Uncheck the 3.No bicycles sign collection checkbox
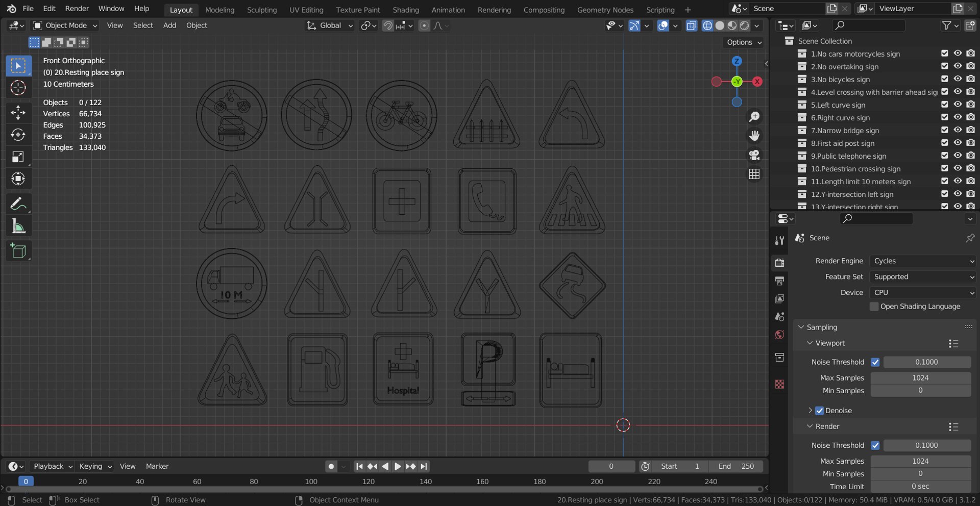 coord(945,79)
